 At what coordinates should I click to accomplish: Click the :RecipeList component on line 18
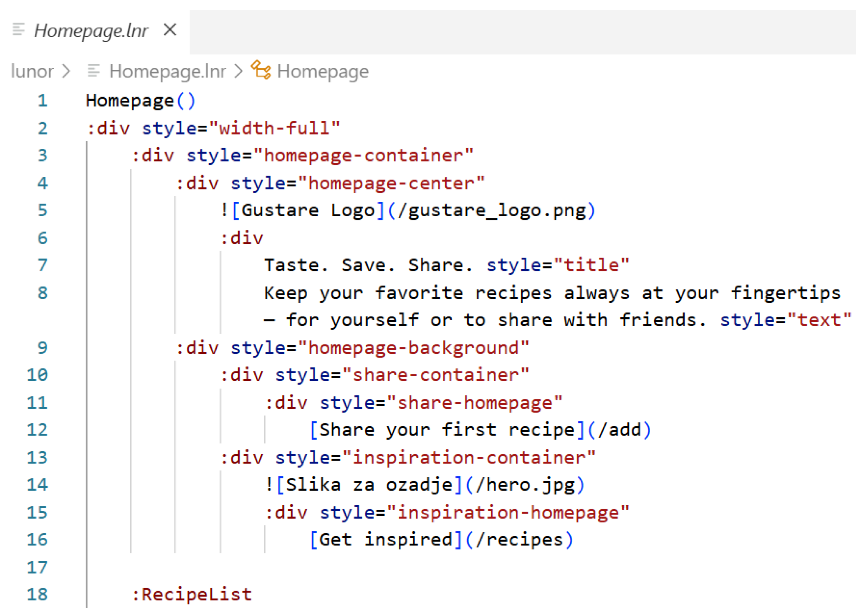pyautogui.click(x=192, y=595)
